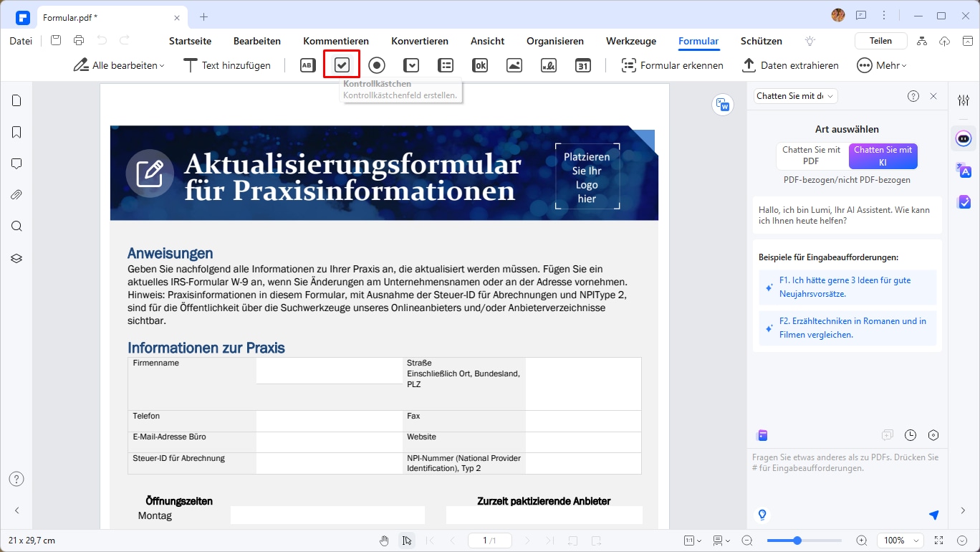The width and height of the screenshot is (980, 552).
Task: Click Text hinzufügen button
Action: pyautogui.click(x=227, y=65)
